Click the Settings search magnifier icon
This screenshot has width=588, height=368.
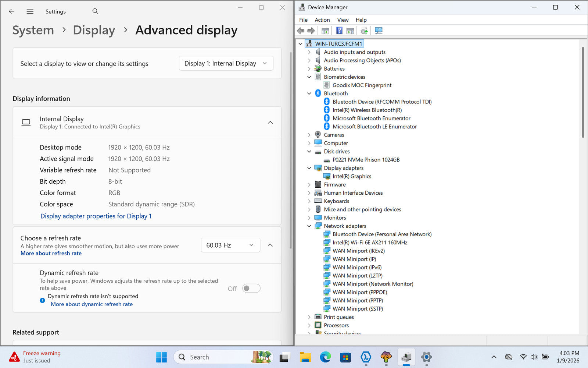(x=95, y=11)
